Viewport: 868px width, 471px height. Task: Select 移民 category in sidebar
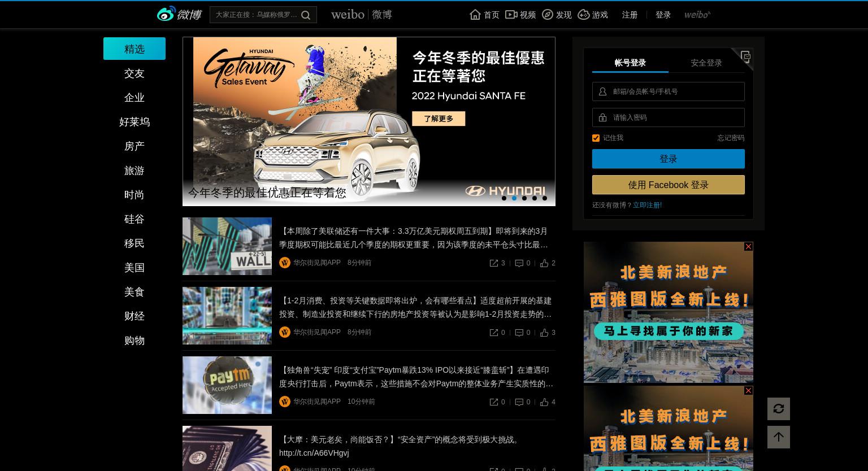click(x=134, y=243)
